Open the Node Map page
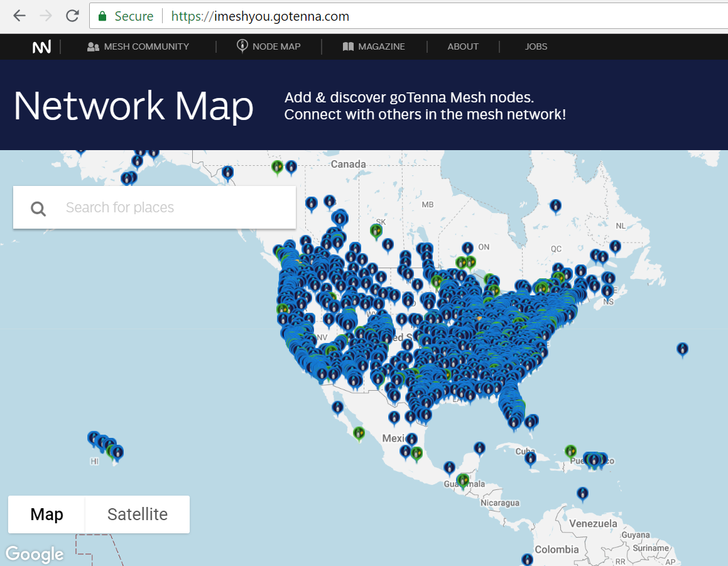 pyautogui.click(x=268, y=46)
